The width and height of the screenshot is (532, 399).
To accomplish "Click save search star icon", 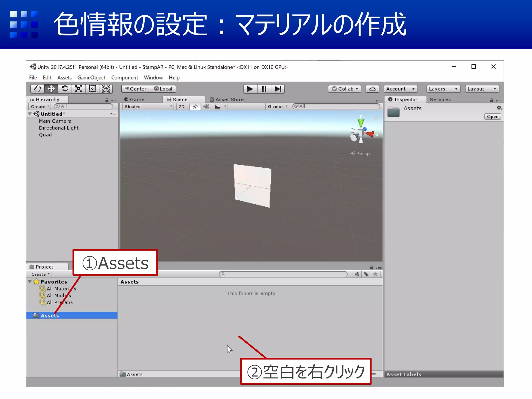I will click(x=375, y=274).
